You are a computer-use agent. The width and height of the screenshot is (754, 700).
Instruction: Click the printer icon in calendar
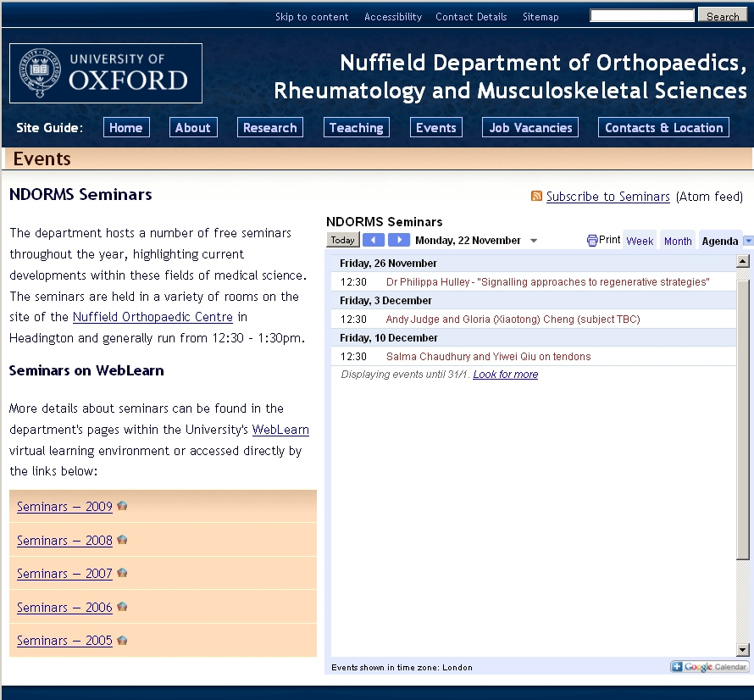[592, 241]
